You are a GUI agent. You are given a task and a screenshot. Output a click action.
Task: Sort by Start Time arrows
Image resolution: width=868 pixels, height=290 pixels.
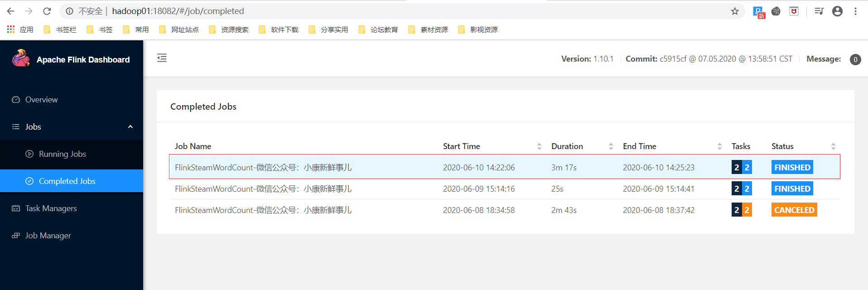point(539,146)
